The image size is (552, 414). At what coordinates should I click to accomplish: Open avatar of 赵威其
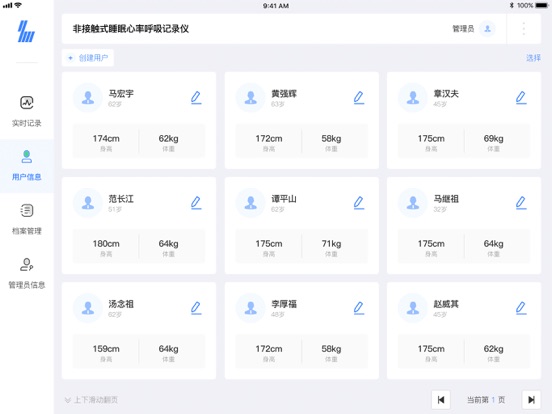click(x=413, y=308)
